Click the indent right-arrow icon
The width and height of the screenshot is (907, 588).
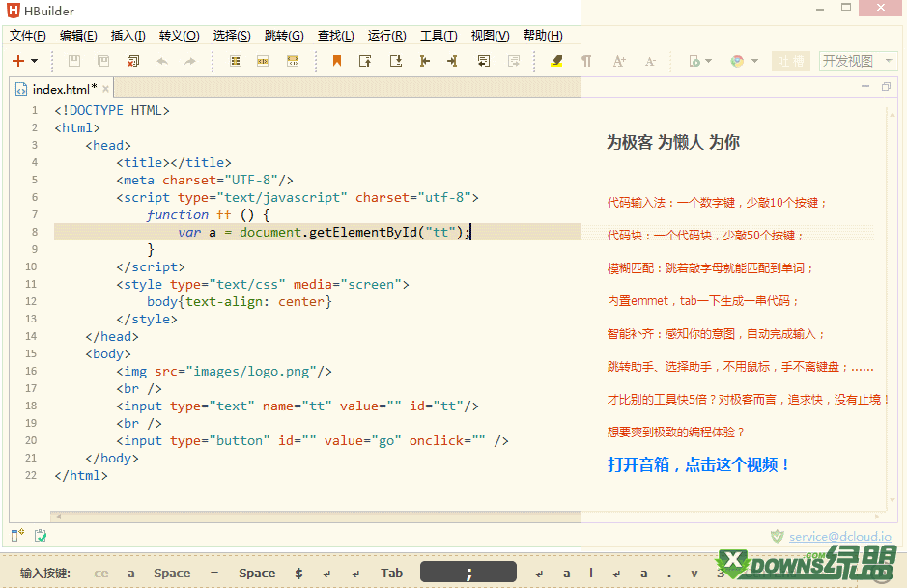click(x=452, y=61)
